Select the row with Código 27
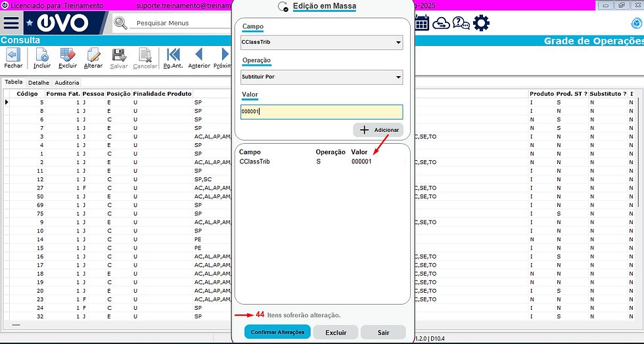The image size is (644, 344). 119,188
